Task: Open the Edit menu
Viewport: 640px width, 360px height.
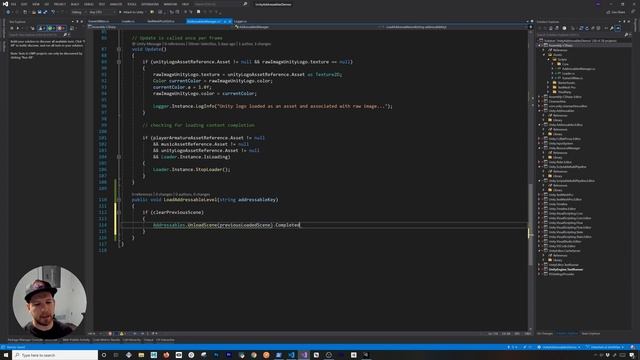Action: click(x=24, y=4)
